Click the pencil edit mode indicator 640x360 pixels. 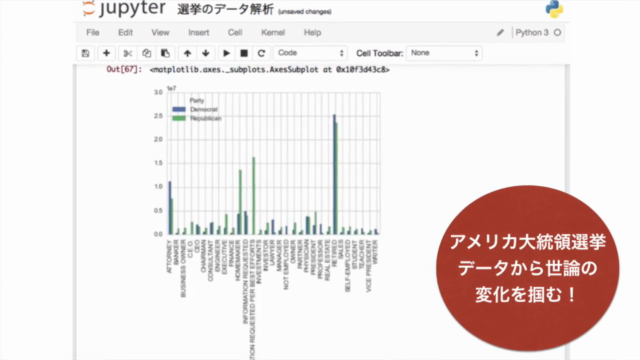500,33
